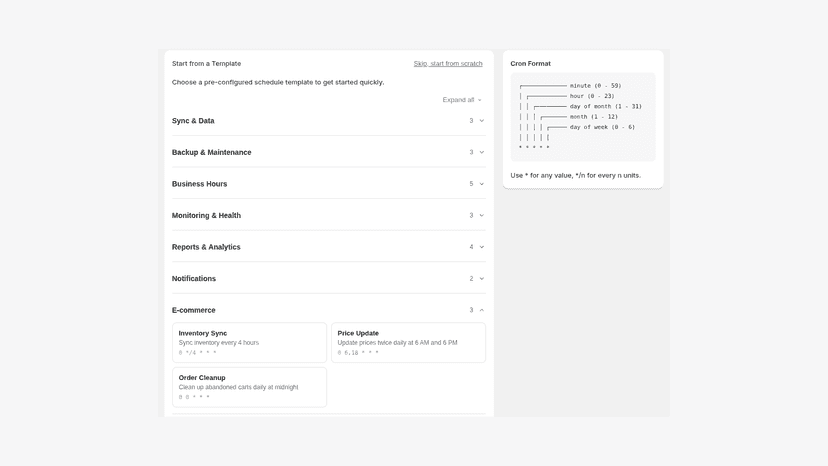Click 'Update prices twice daily' description
828x466 pixels.
coord(397,343)
